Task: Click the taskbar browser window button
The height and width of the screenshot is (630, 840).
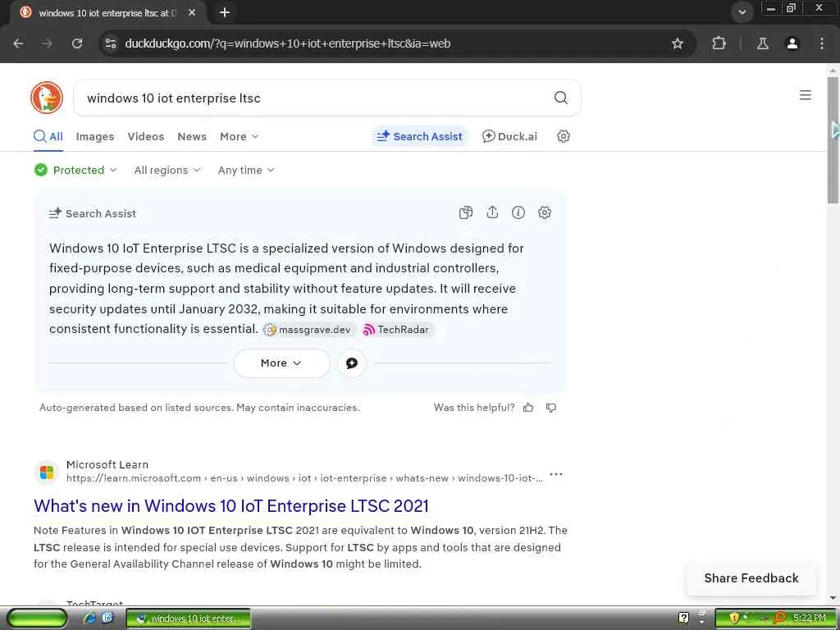Action: pos(189,619)
